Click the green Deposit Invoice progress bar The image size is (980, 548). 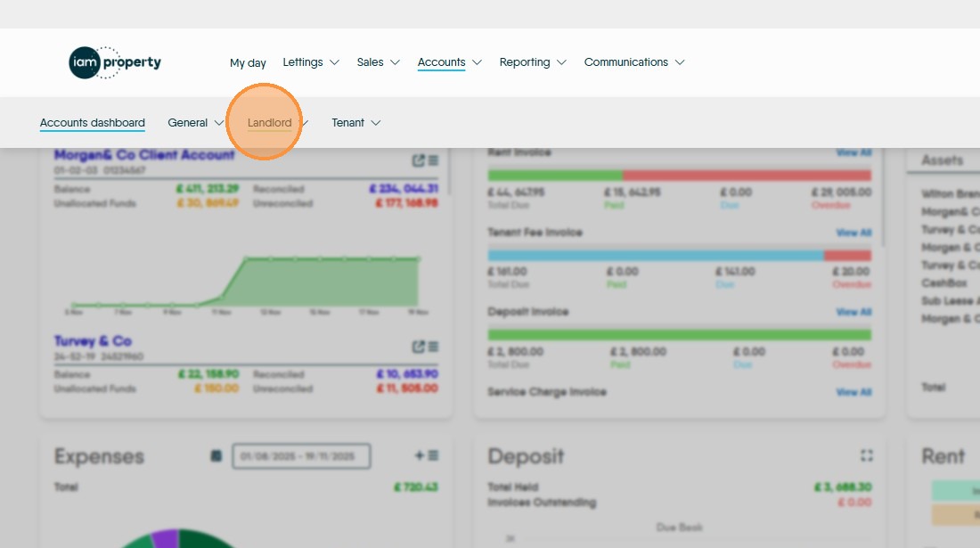(680, 334)
